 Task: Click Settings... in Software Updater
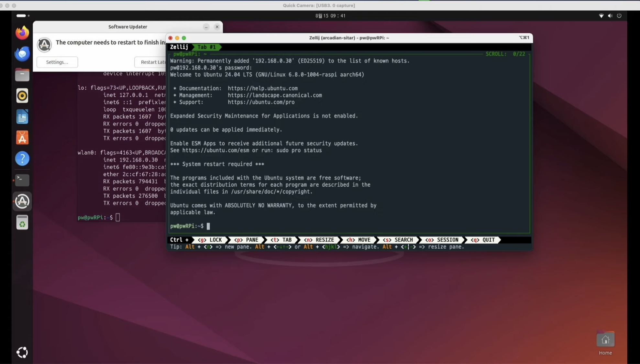57,62
